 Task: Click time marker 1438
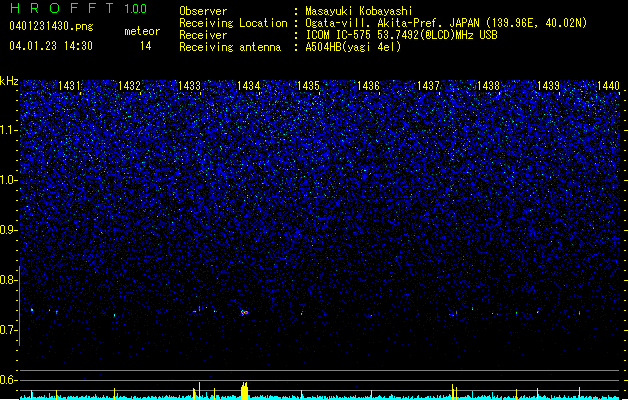coord(488,86)
